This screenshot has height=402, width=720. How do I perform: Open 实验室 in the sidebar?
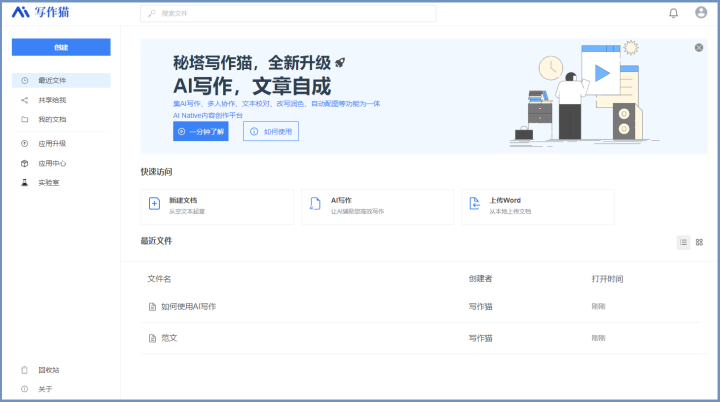(61, 183)
